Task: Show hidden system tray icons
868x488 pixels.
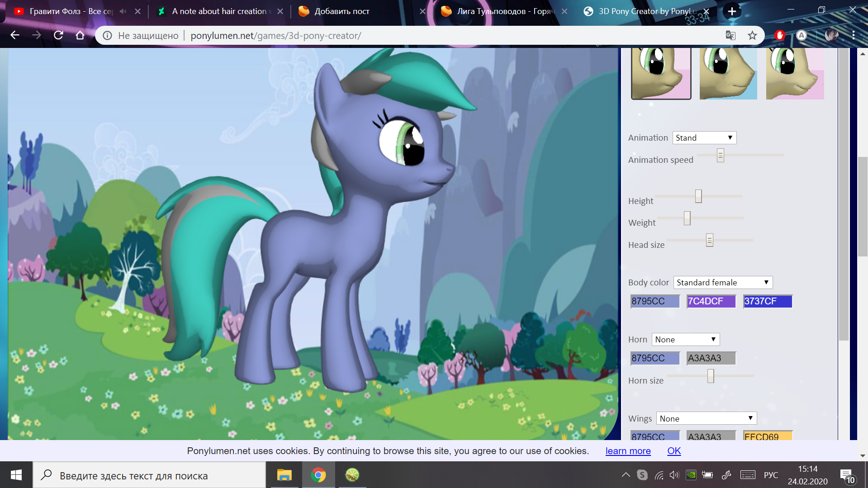Action: click(x=626, y=475)
